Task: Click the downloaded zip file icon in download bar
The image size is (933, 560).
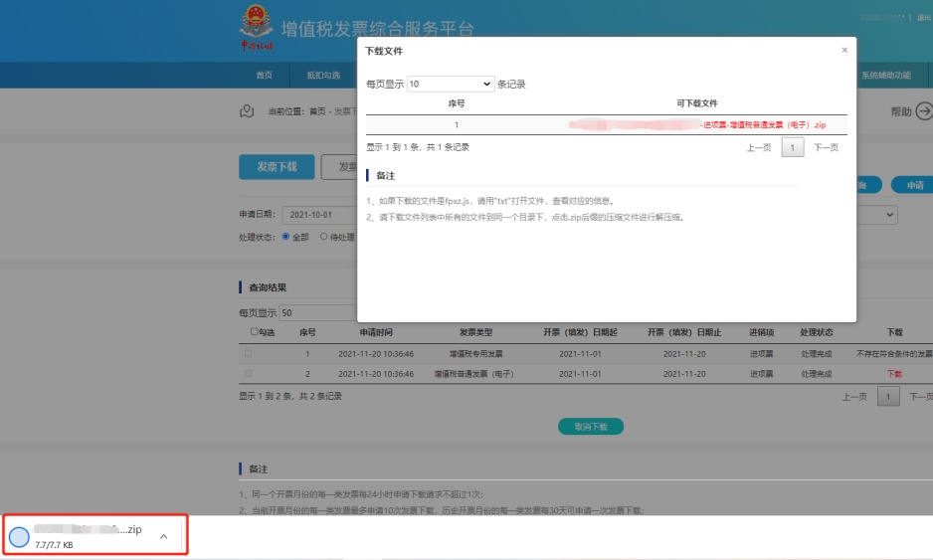Action: click(x=19, y=537)
